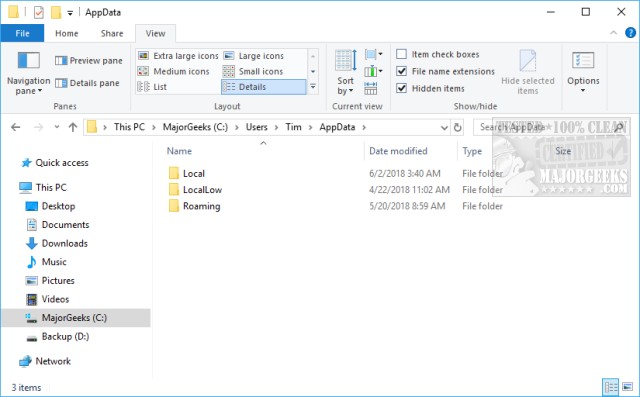This screenshot has width=640, height=397.
Task: Open the Add columns dropdown icon
Action: [373, 72]
